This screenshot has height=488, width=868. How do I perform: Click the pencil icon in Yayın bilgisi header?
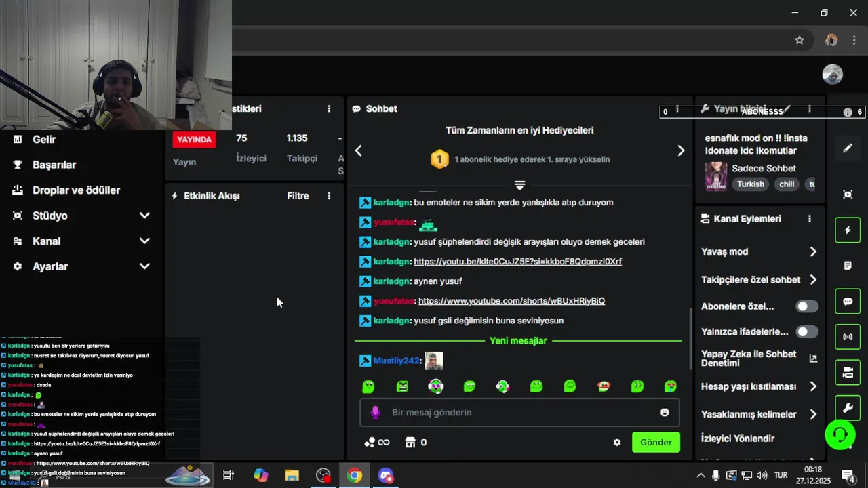click(788, 108)
